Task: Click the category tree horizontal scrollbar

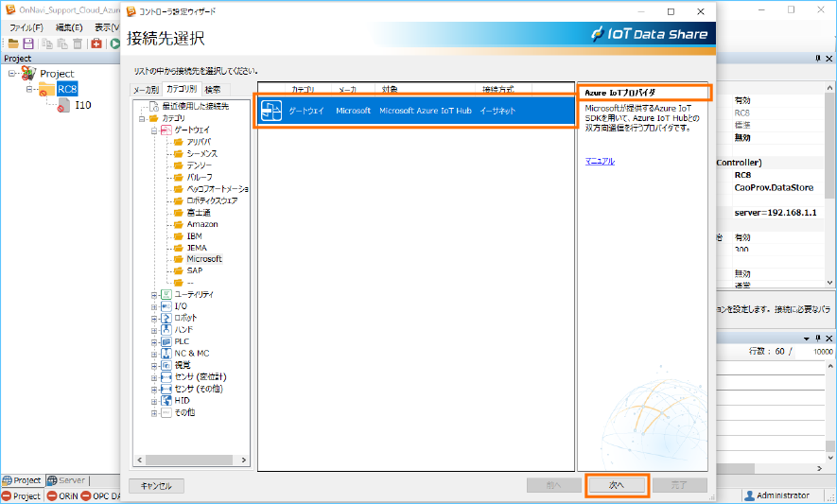Action: pyautogui.click(x=193, y=460)
